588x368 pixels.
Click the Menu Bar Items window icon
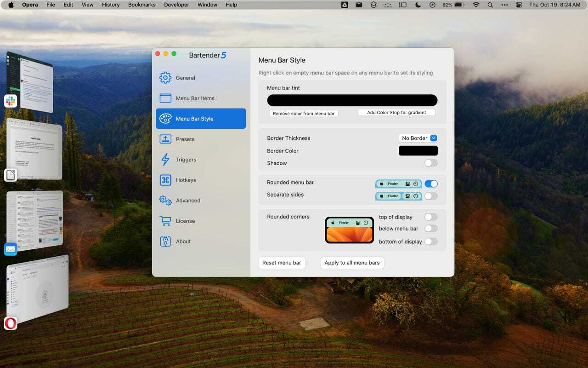(x=165, y=98)
